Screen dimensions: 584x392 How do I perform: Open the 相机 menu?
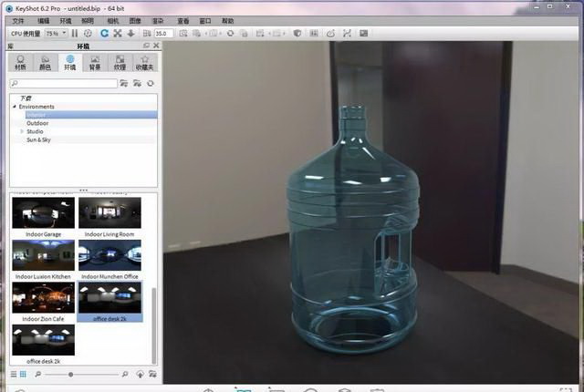tap(113, 21)
